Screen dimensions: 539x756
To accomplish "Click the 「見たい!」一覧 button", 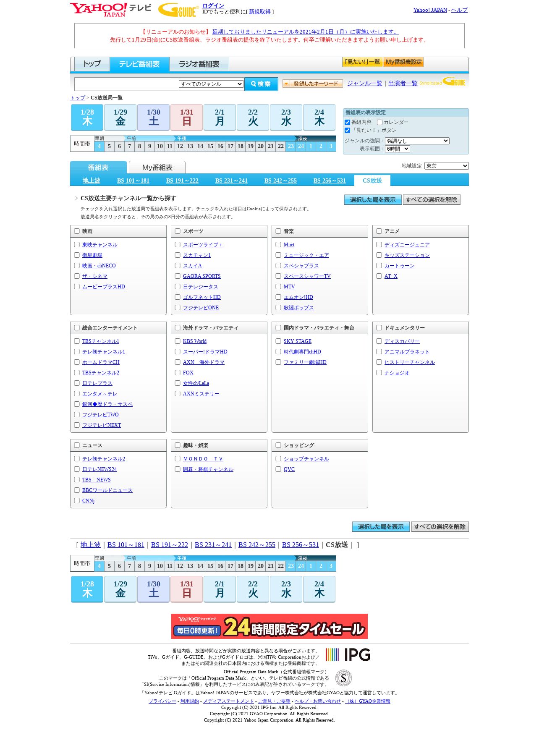I will tap(362, 62).
